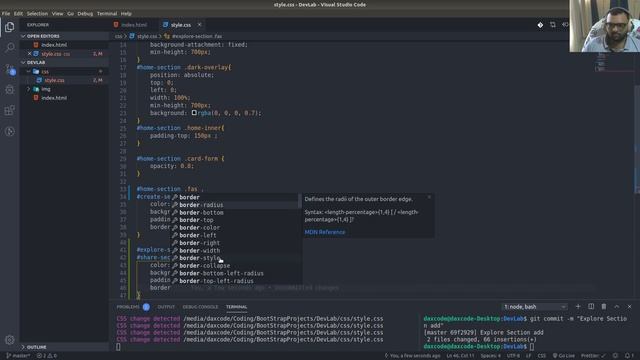
Task: Open the Extensions view in activity bar
Action: coord(9,110)
